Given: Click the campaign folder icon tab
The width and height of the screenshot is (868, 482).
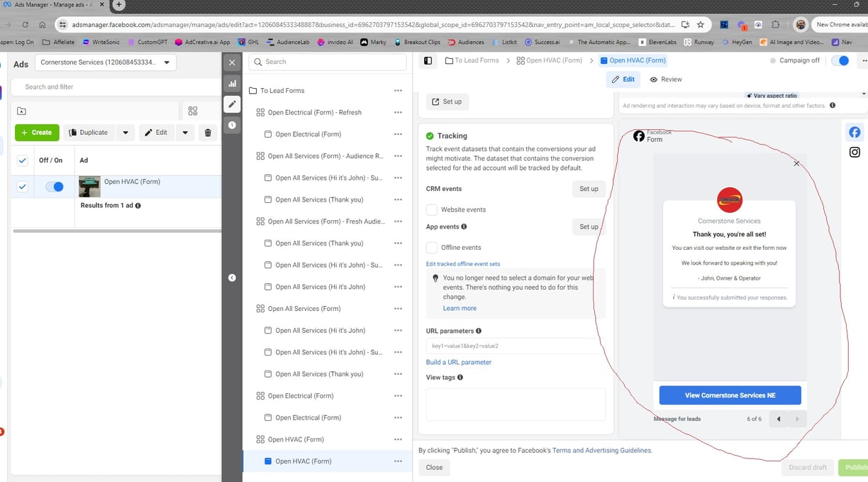Looking at the screenshot, I should coord(21,111).
